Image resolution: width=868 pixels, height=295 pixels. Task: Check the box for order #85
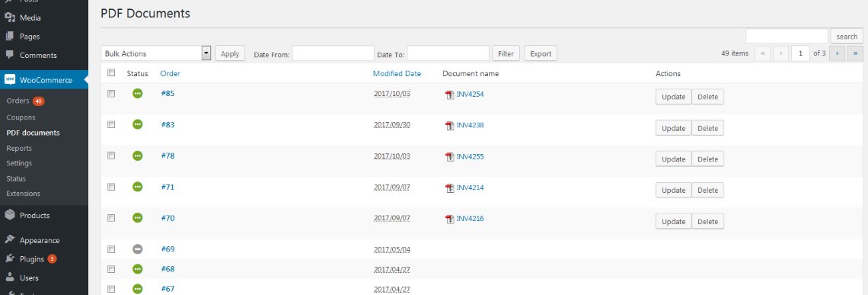111,94
